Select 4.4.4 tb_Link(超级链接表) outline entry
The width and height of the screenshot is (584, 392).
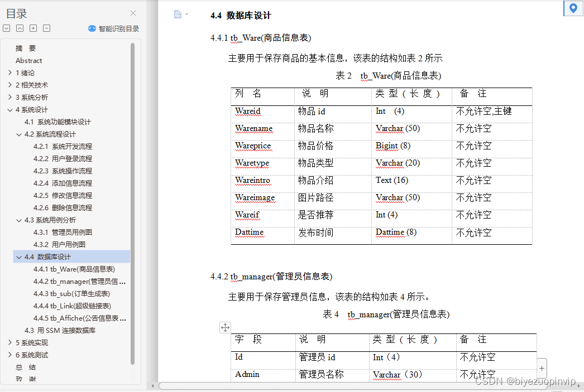pyautogui.click(x=72, y=306)
